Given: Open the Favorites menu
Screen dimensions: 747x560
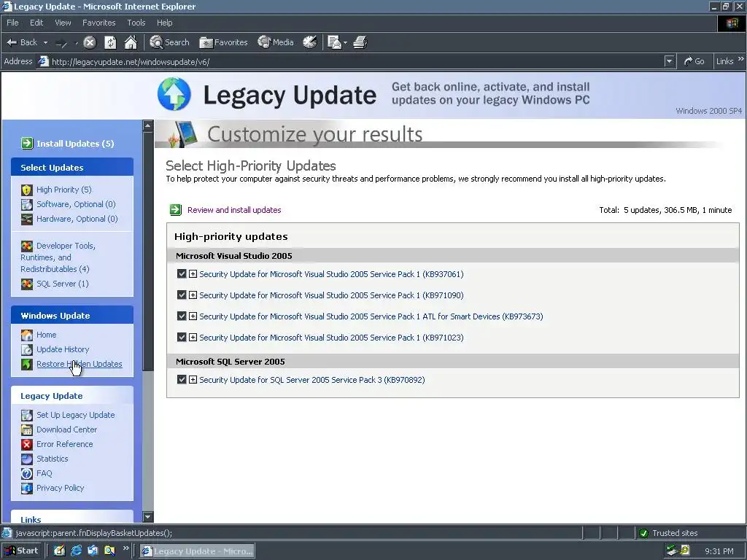Looking at the screenshot, I should [x=98, y=23].
